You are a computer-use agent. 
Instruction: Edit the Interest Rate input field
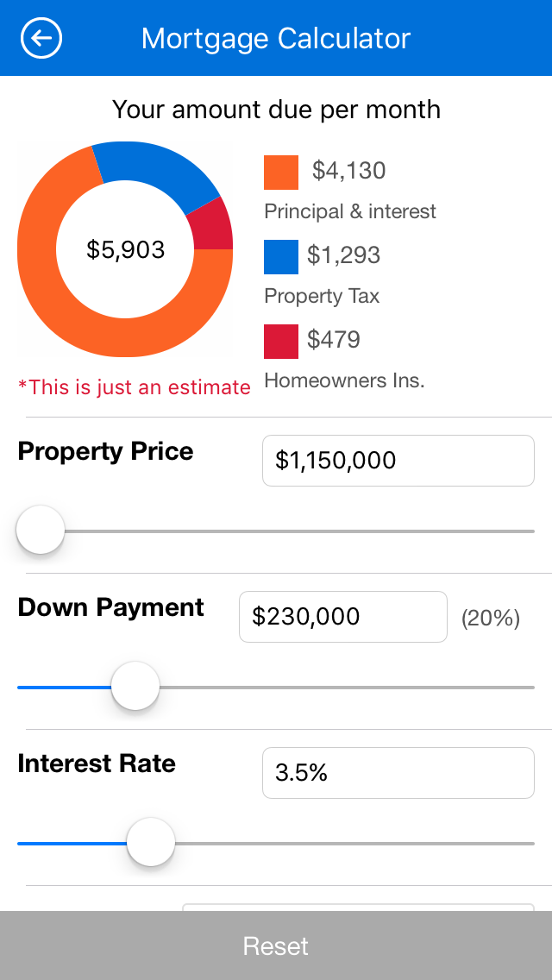(398, 773)
